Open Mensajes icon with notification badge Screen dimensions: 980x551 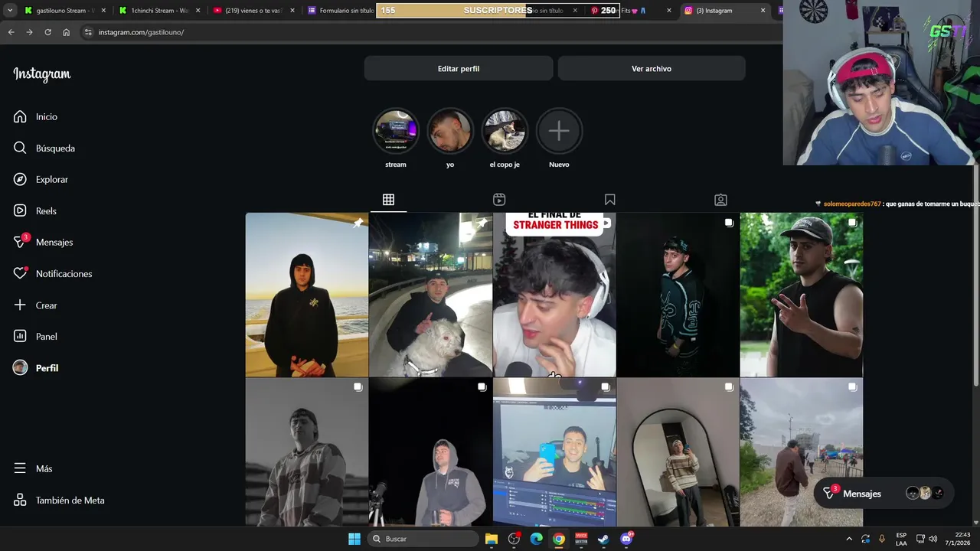click(21, 241)
